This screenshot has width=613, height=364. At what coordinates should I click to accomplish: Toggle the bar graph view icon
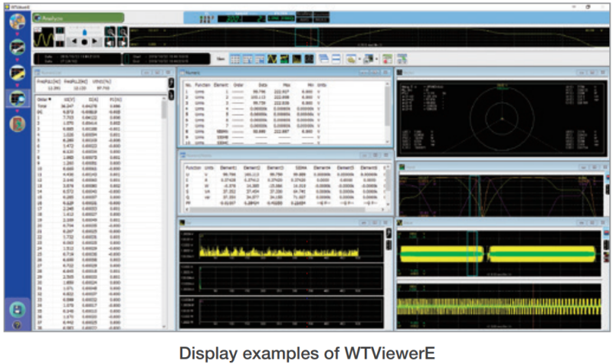297,59
